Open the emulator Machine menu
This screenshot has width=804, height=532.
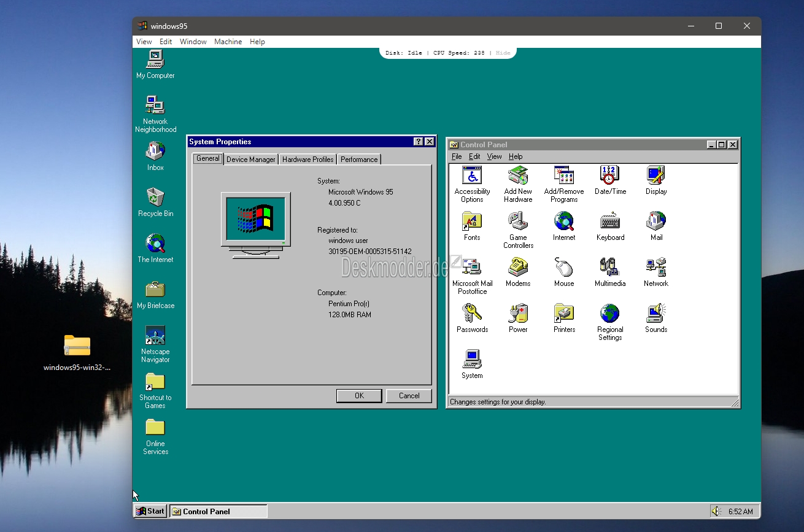[228, 42]
